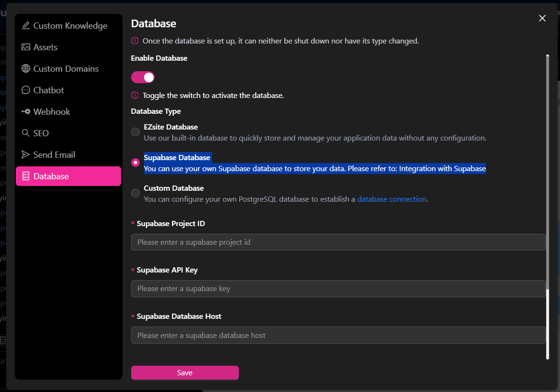The image size is (560, 392).
Task: Click the Database sidebar icon
Action: (x=26, y=176)
